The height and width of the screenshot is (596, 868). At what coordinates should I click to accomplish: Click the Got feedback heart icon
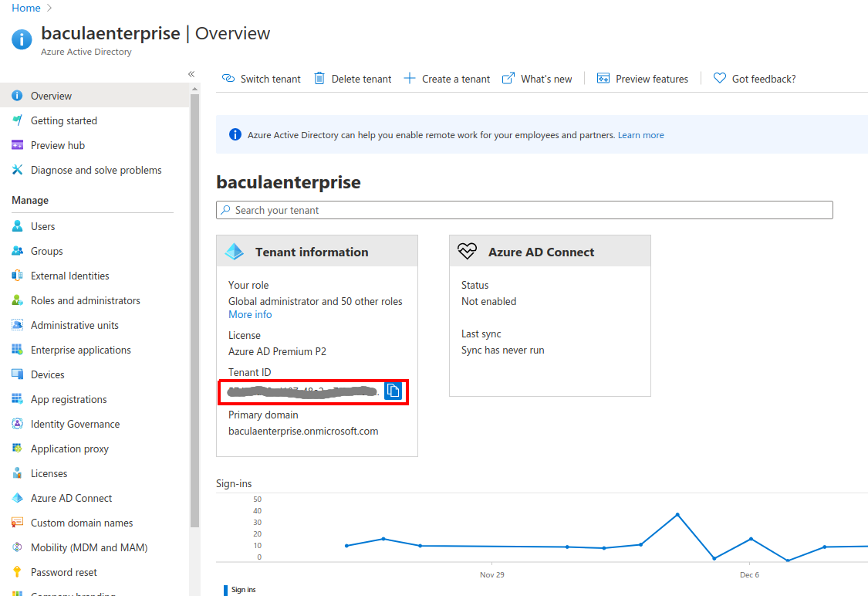pos(720,78)
